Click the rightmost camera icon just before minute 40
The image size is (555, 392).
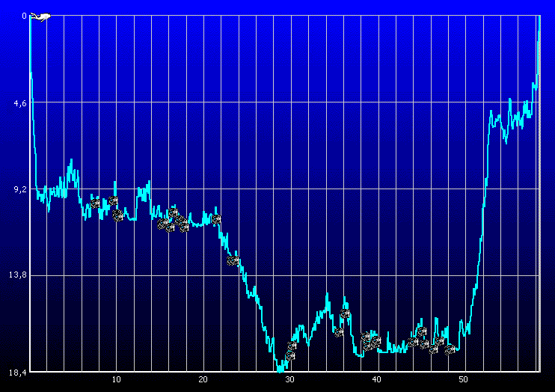[x=376, y=340]
